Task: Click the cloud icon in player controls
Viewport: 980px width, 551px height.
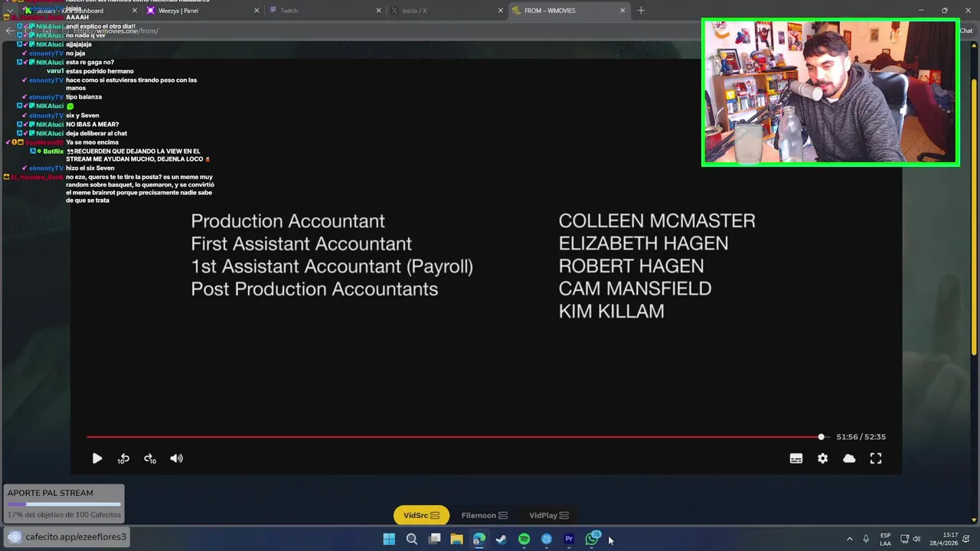Action: (849, 458)
